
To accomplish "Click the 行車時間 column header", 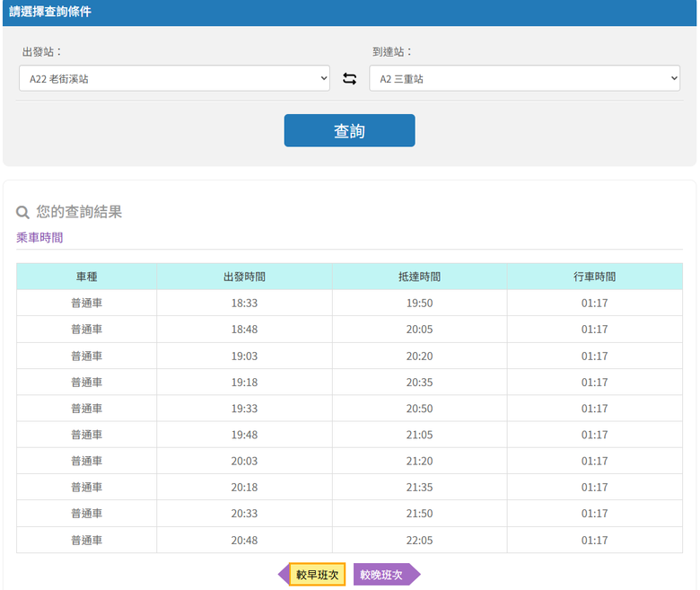I will click(594, 277).
